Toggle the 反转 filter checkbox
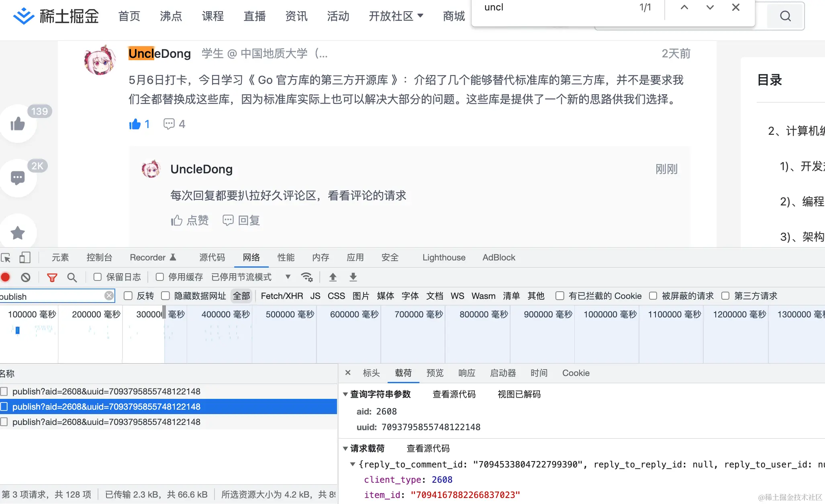Screen dimensions: 825x504 pyautogui.click(x=128, y=296)
